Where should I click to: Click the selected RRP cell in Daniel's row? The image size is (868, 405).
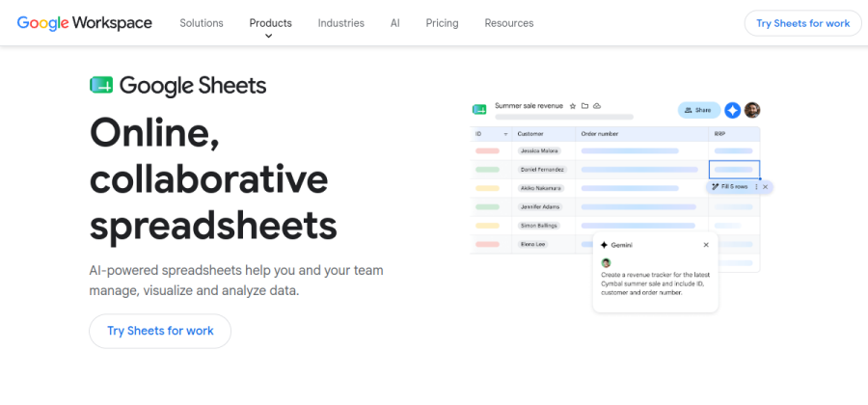(734, 170)
